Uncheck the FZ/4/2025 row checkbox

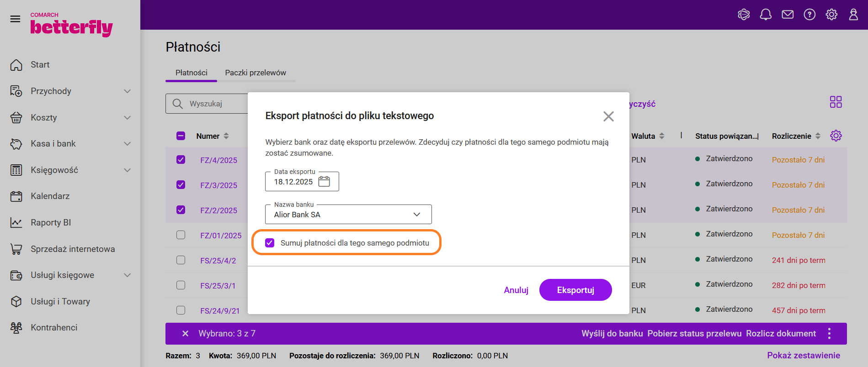[x=181, y=160]
